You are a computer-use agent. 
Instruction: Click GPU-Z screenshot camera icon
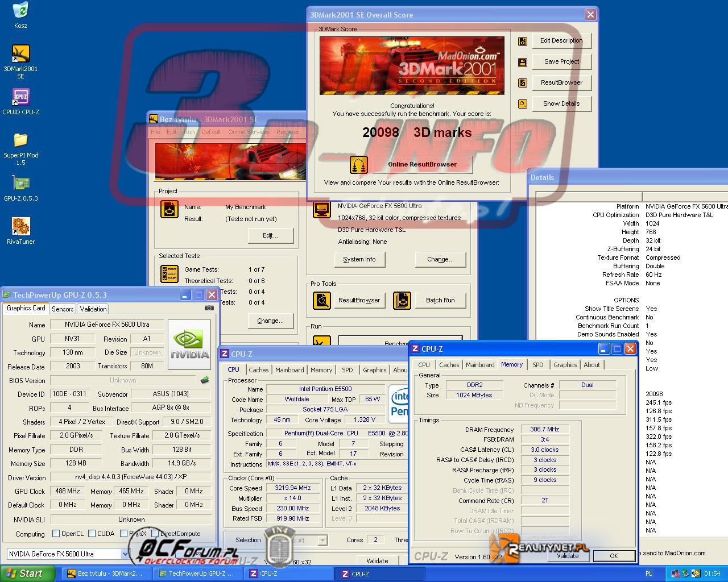[209, 308]
